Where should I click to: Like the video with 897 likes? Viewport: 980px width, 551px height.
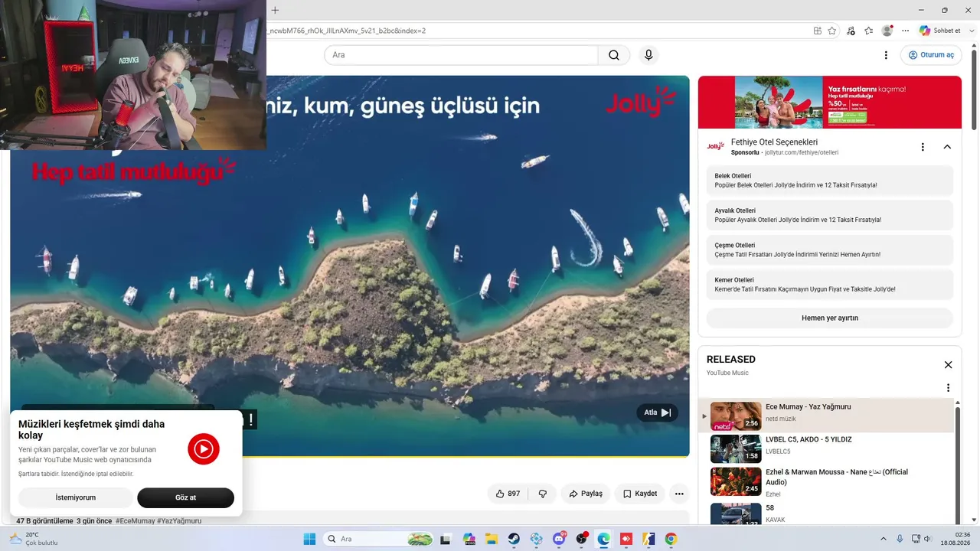coord(508,494)
